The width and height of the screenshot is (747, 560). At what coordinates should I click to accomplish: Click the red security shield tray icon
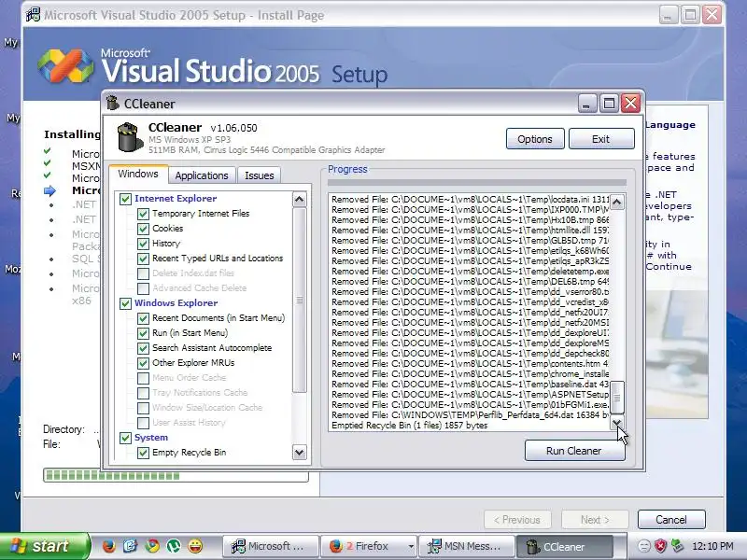[660, 546]
